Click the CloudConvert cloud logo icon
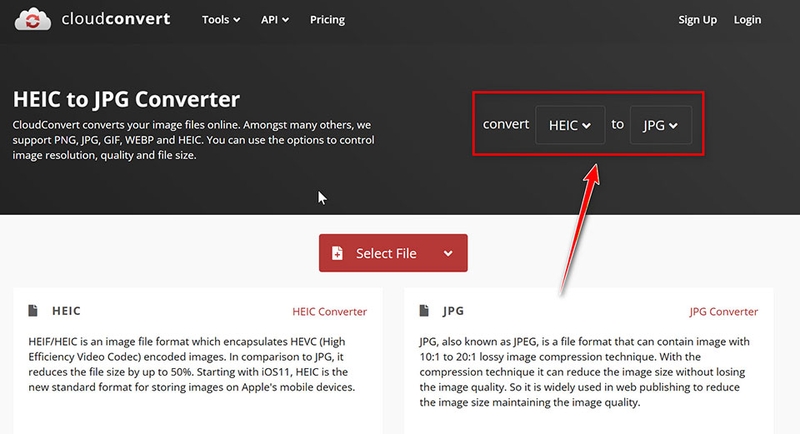The height and width of the screenshot is (434, 800). 33,19
